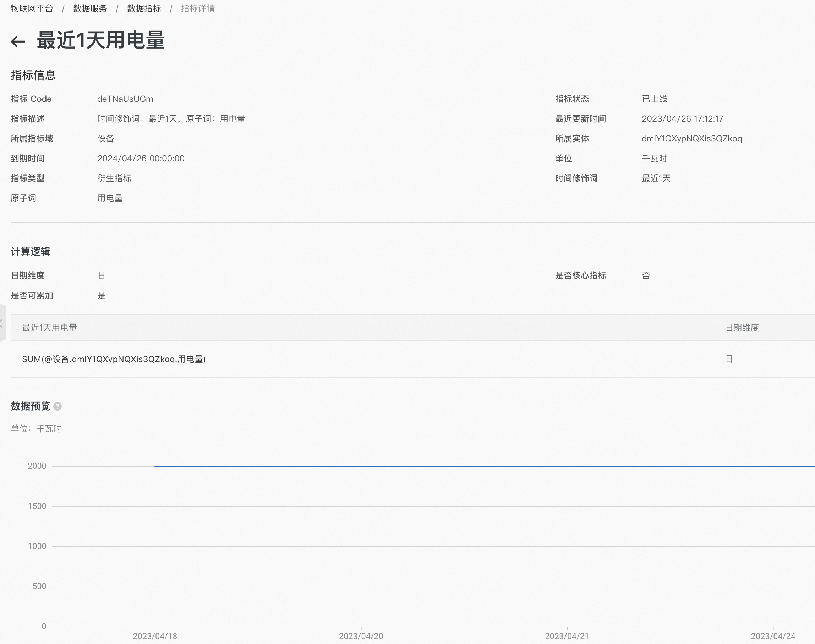Select the SUM formula table row

114,359
